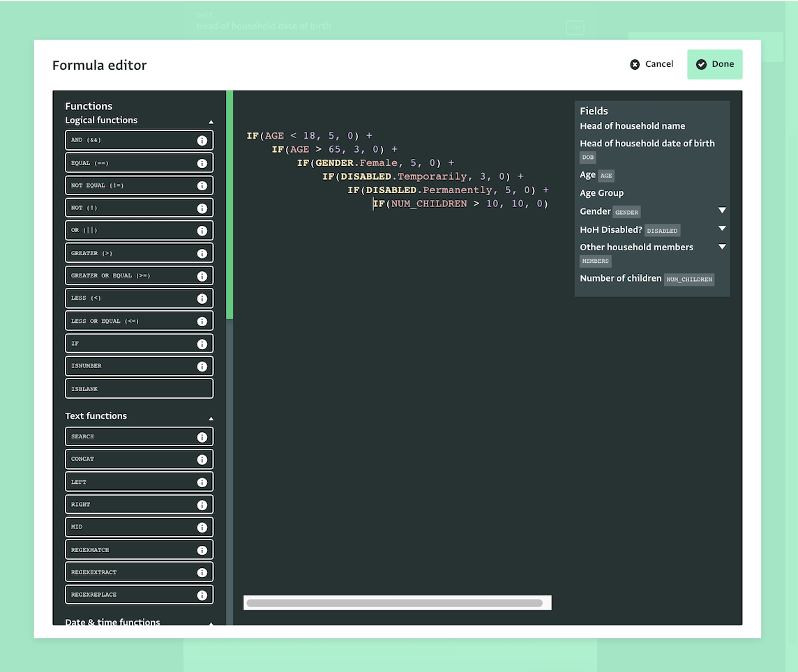Image resolution: width=798 pixels, height=672 pixels.
Task: View info about the IF function
Action: pos(202,343)
